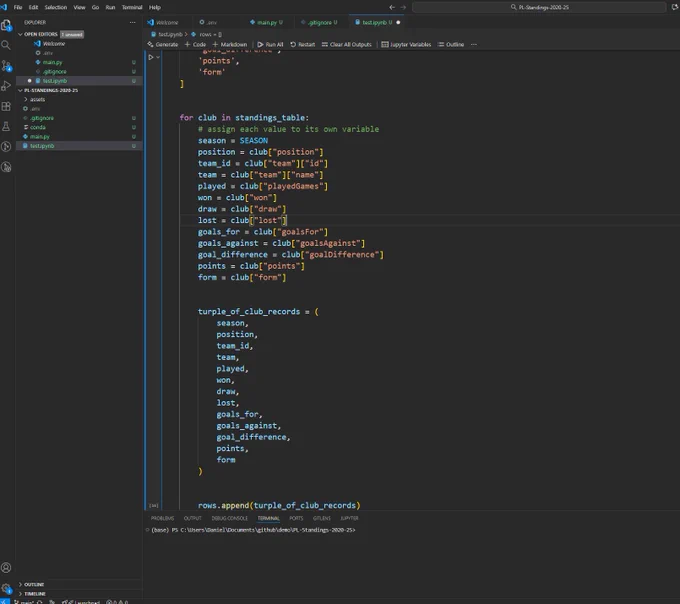Screen dimensions: 680x604
Task: Open the Run and Debug view
Action: 6,86
